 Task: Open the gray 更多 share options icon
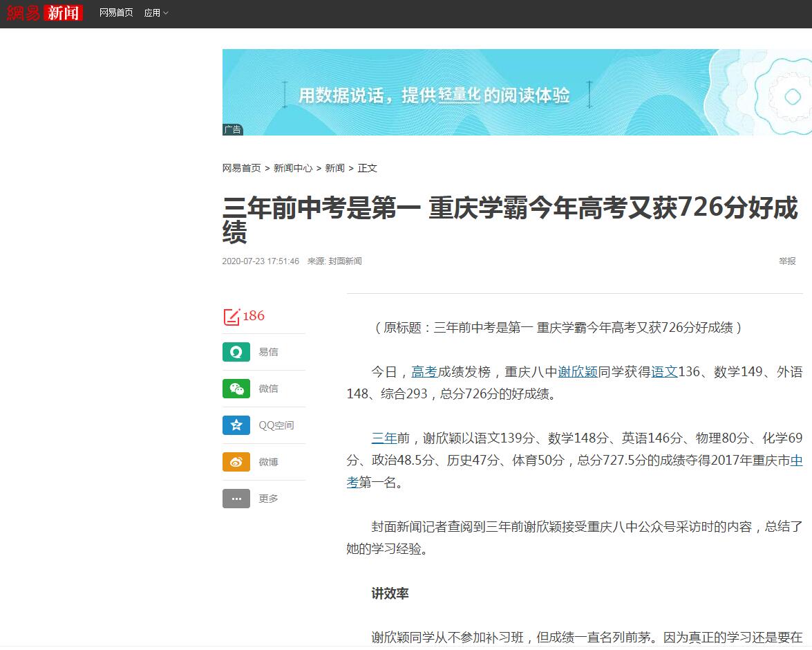click(236, 499)
